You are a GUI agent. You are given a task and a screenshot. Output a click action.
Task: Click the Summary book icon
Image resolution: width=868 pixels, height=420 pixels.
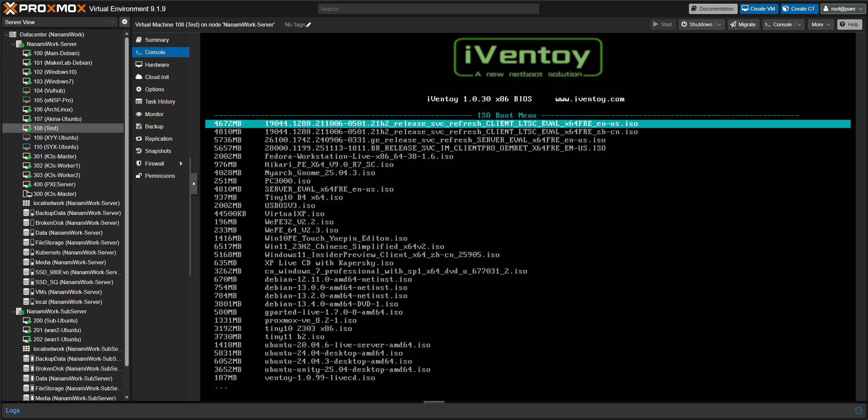(x=139, y=40)
